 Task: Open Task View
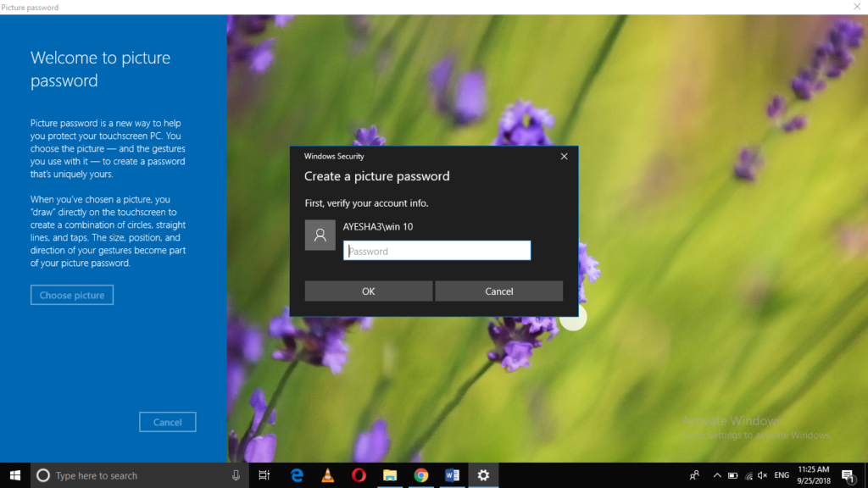coord(264,475)
